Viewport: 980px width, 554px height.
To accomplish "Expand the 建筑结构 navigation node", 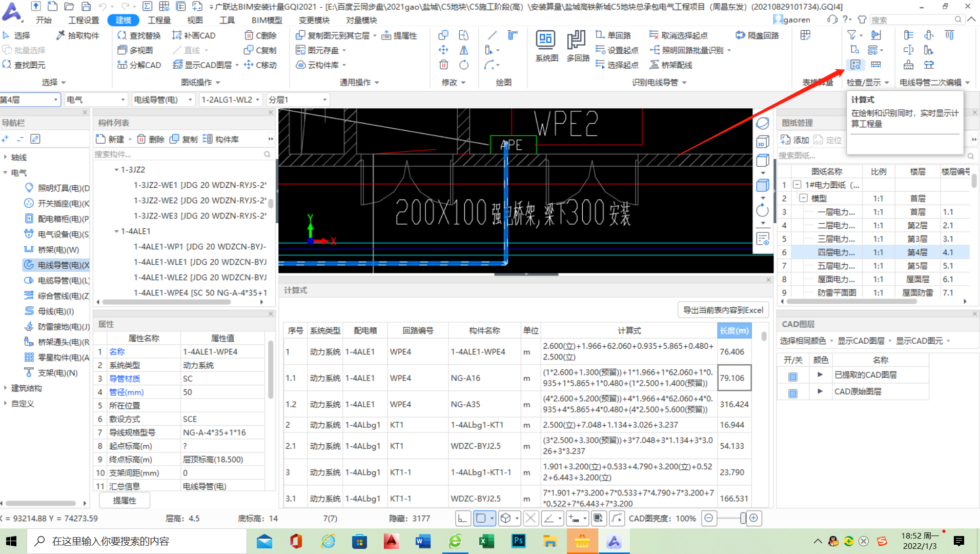I will (5, 388).
